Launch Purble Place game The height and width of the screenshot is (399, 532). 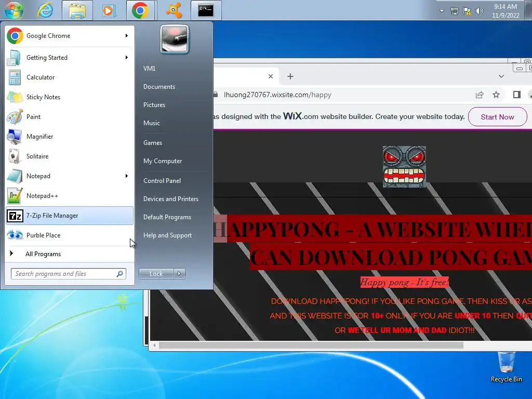point(70,235)
